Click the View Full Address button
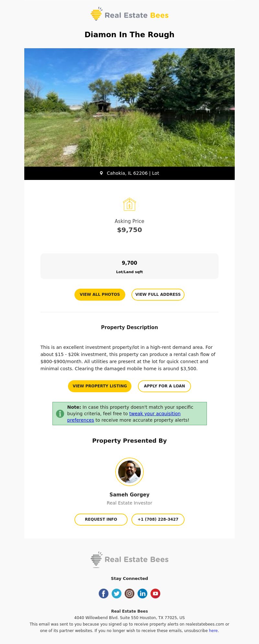 (x=158, y=294)
